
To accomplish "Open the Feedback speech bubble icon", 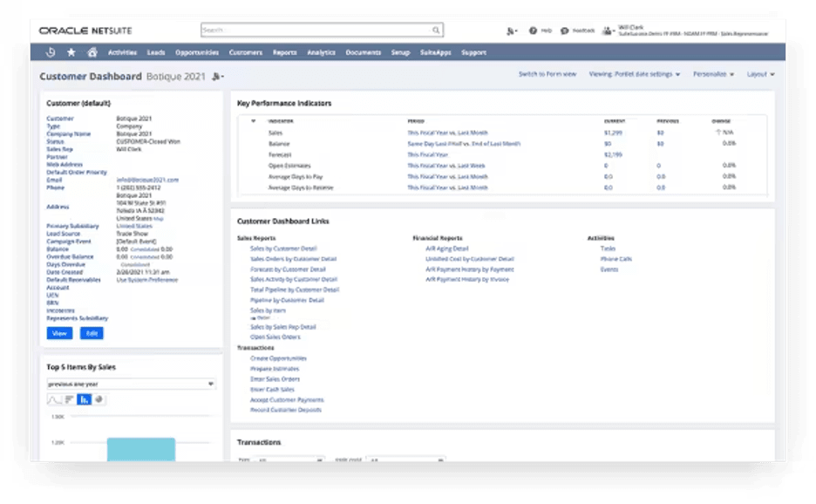I will 565,31.
